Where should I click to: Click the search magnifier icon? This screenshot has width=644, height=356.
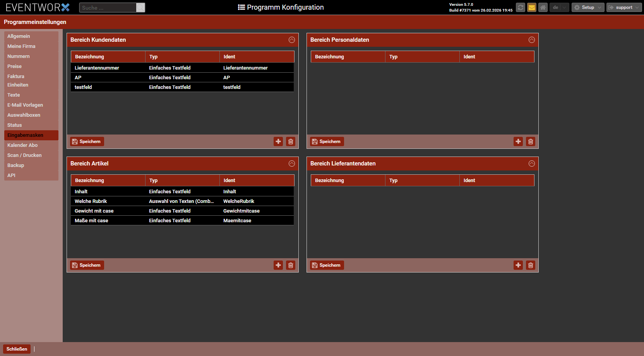pos(140,7)
